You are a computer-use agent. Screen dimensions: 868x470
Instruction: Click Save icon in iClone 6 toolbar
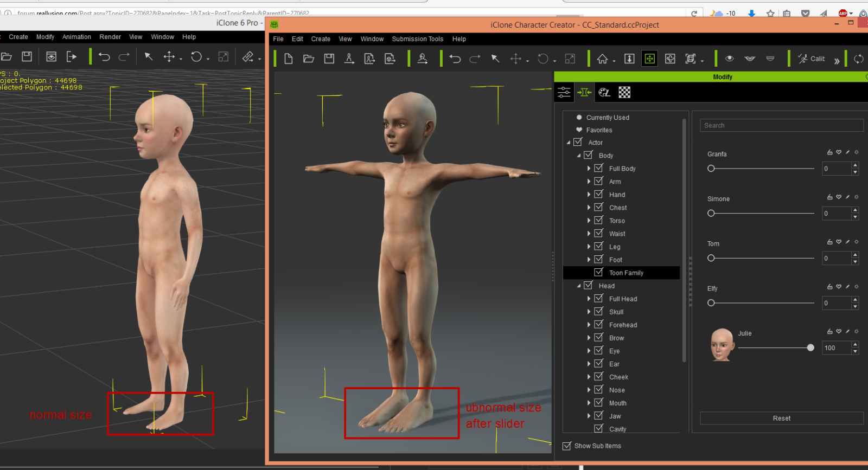click(27, 56)
